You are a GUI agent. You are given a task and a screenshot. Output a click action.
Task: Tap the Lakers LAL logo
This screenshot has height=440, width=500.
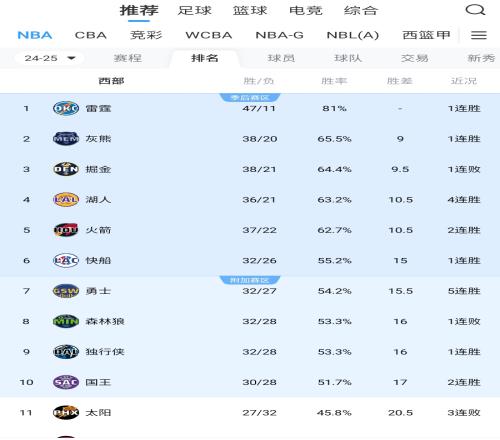point(66,200)
